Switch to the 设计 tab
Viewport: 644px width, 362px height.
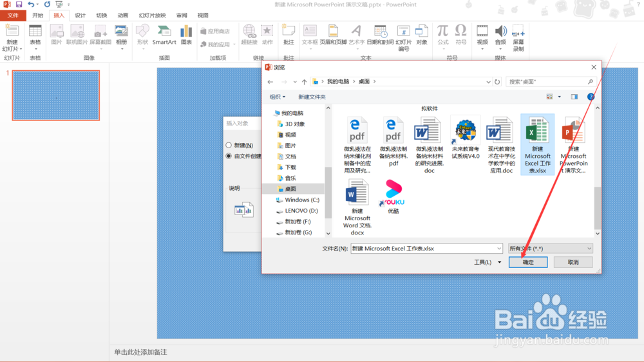(80, 15)
